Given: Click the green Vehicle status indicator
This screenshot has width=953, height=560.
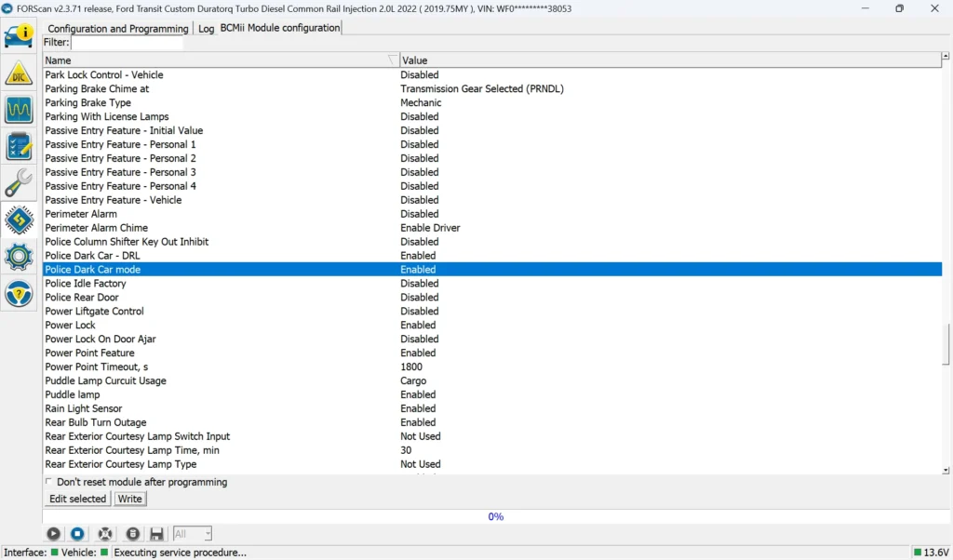Looking at the screenshot, I should tap(104, 553).
